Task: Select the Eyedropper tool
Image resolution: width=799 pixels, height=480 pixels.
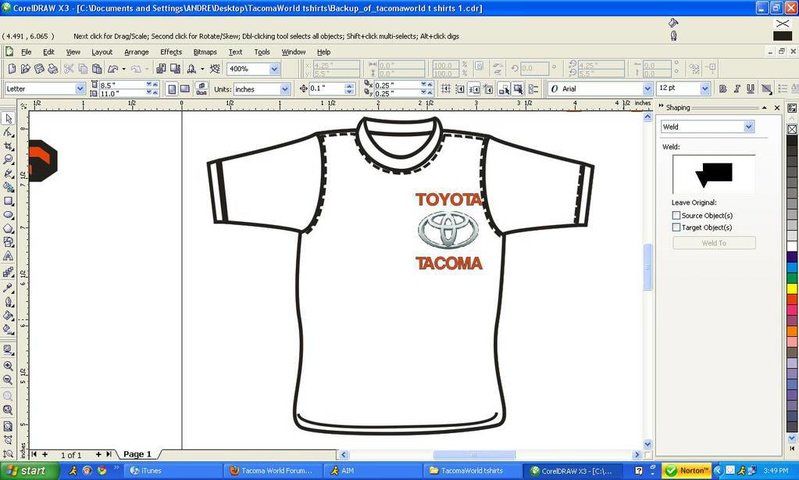Action: pyautogui.click(x=8, y=288)
